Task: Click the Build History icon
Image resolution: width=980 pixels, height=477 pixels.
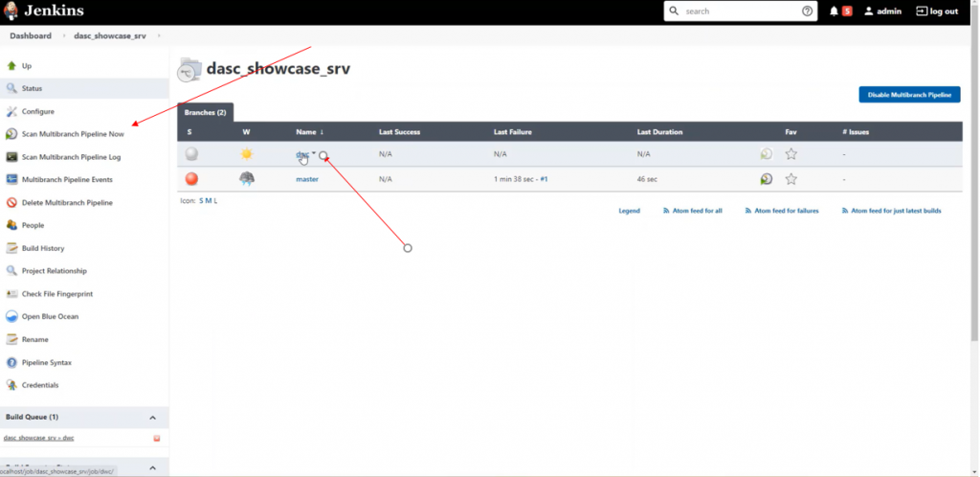Action: pos(11,248)
